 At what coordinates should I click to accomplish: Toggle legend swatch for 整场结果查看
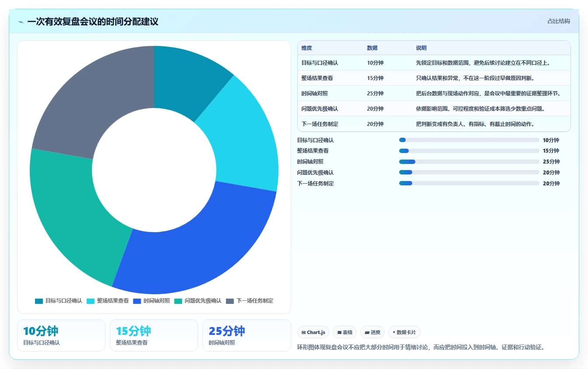point(90,301)
